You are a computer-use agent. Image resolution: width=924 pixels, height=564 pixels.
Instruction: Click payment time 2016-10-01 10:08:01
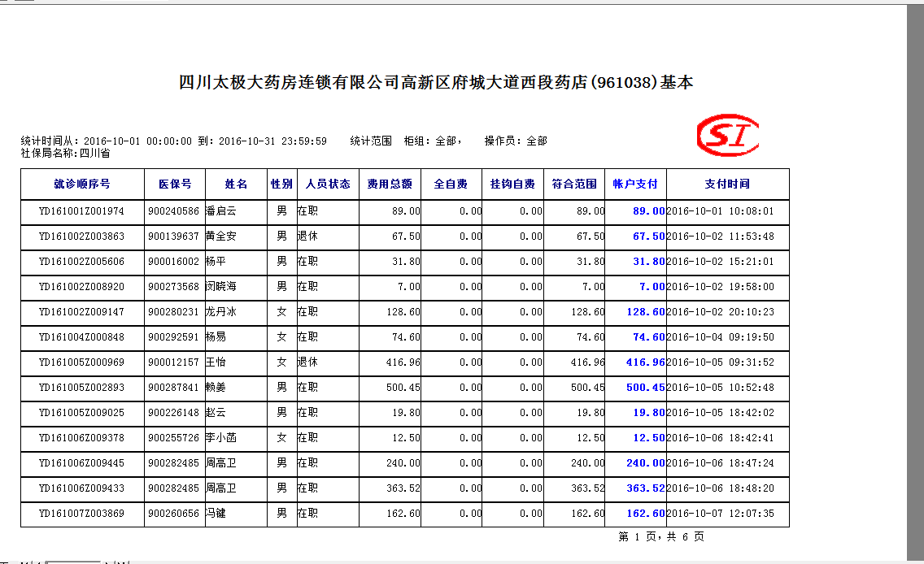720,211
